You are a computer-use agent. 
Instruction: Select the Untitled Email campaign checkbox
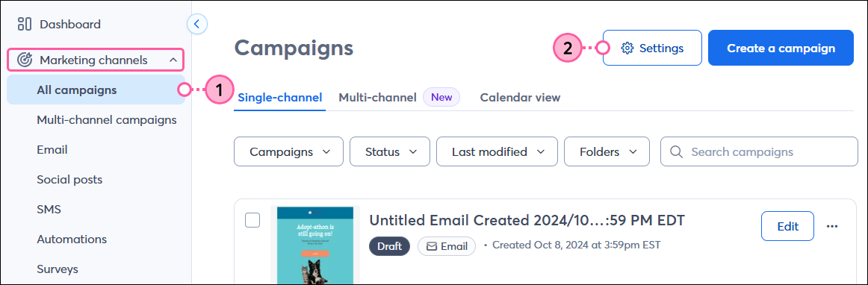coord(252,220)
